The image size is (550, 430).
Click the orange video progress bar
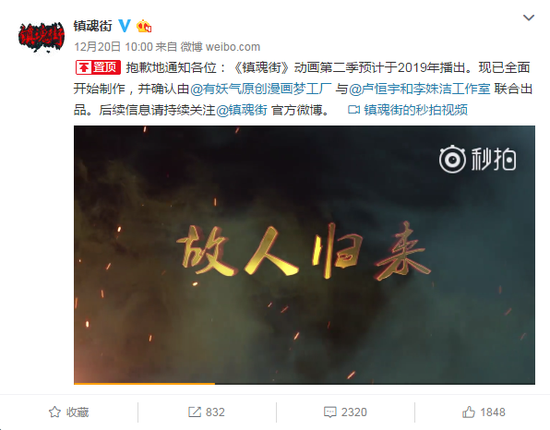[x=145, y=384]
